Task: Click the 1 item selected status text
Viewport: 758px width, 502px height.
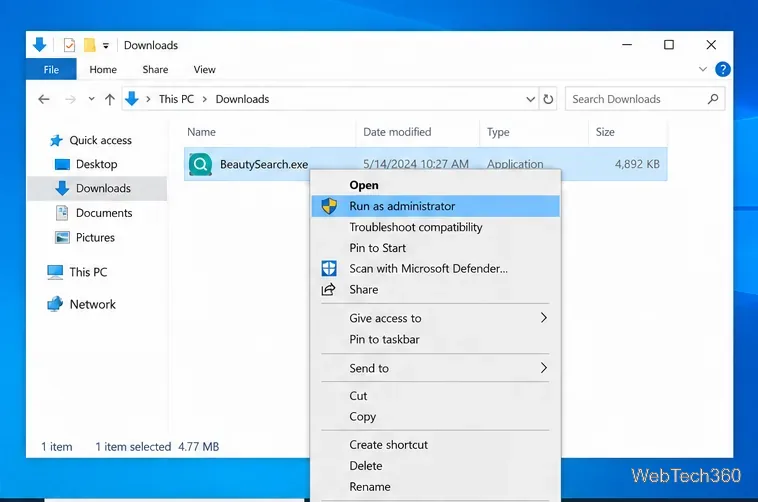Action: pyautogui.click(x=133, y=447)
